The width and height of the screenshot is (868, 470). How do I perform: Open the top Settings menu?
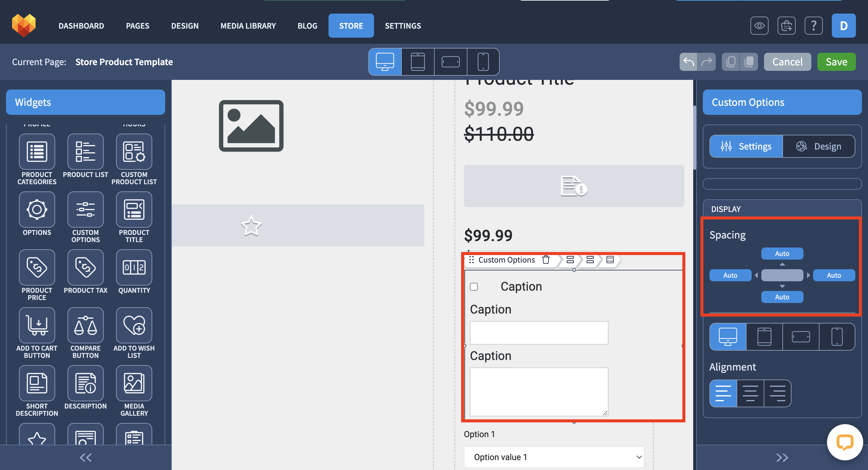pyautogui.click(x=403, y=26)
